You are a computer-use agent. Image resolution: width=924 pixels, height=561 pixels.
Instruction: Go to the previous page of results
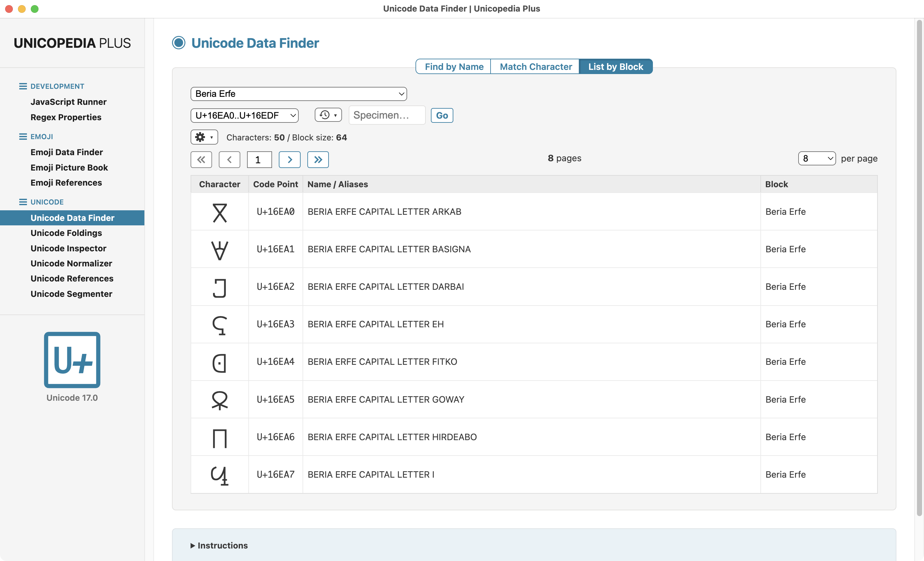click(229, 160)
